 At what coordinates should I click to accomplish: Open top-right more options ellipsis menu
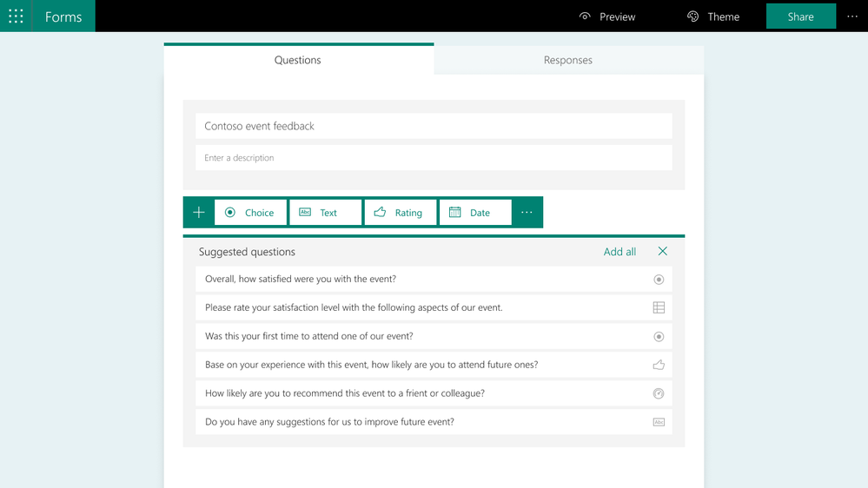852,16
